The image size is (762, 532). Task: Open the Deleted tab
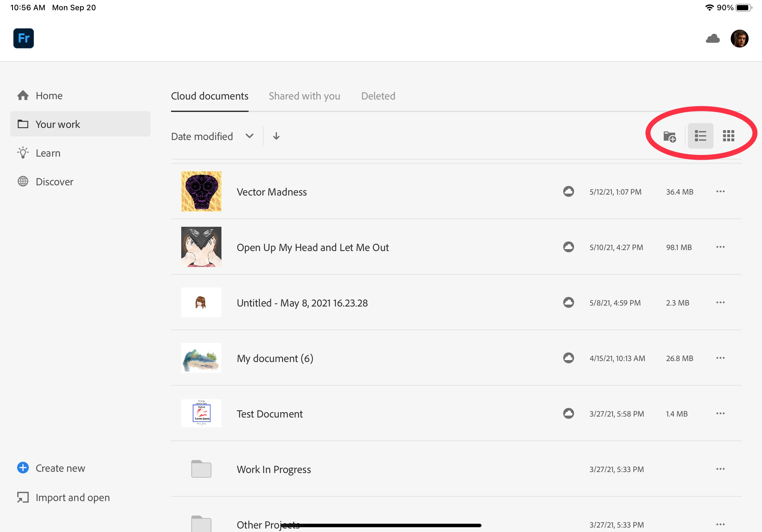378,96
